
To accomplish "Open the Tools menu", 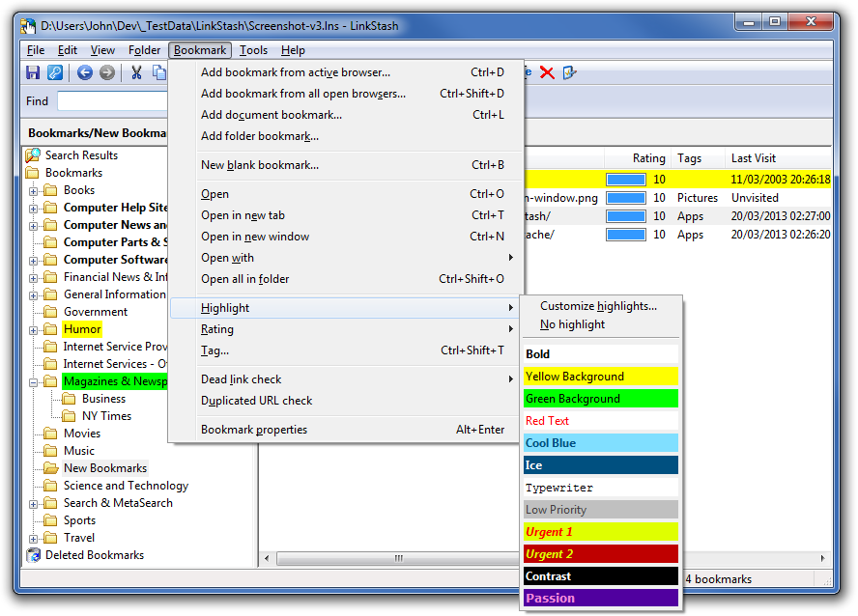I will 253,50.
